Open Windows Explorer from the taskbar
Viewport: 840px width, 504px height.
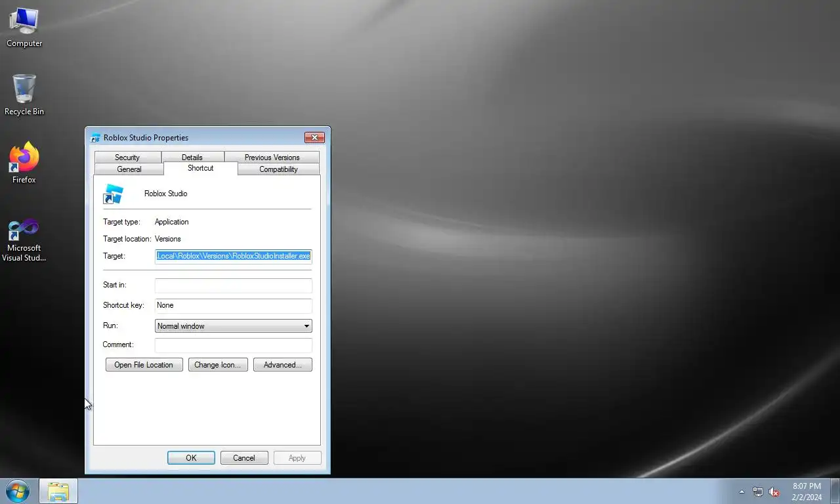tap(58, 491)
